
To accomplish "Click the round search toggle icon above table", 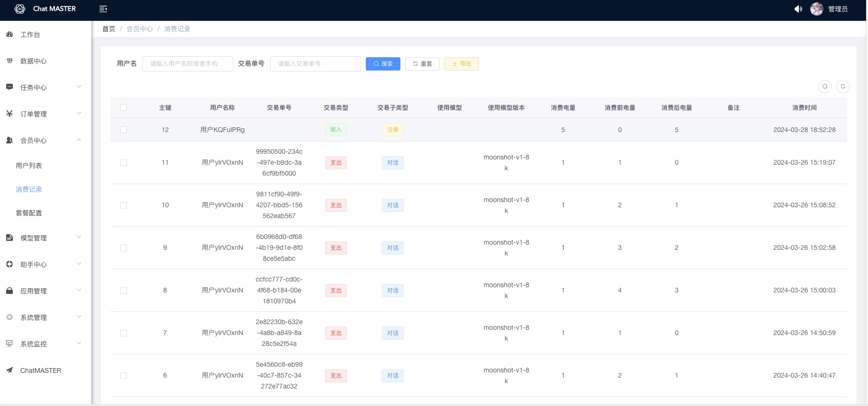I will point(825,87).
